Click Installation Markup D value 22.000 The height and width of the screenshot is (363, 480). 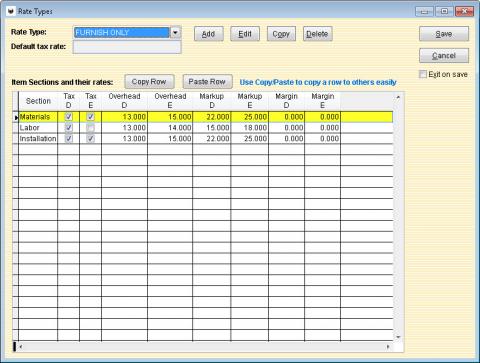click(212, 138)
